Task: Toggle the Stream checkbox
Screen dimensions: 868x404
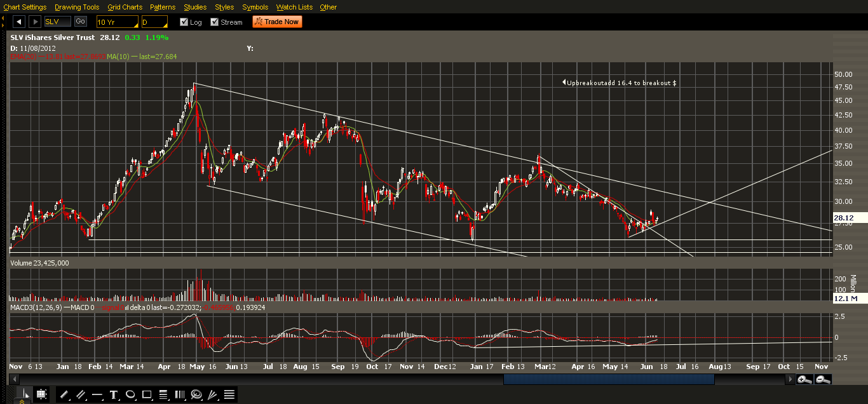Action: pos(214,22)
